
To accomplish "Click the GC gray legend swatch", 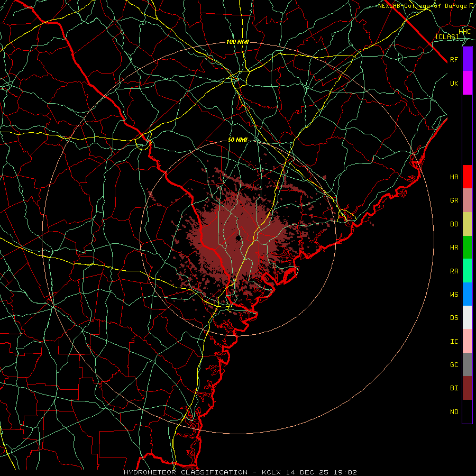I will pyautogui.click(x=467, y=364).
